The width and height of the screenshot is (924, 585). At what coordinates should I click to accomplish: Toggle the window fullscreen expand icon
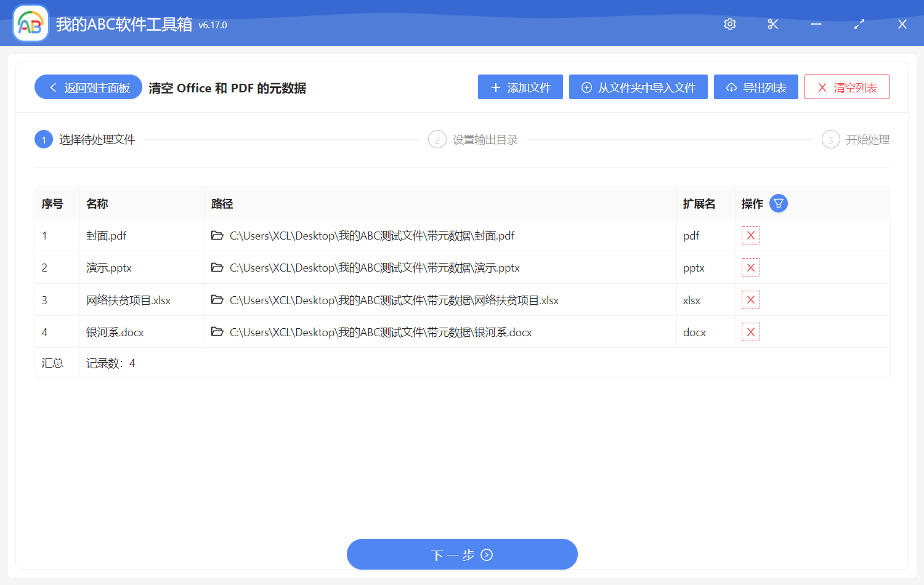pos(859,24)
